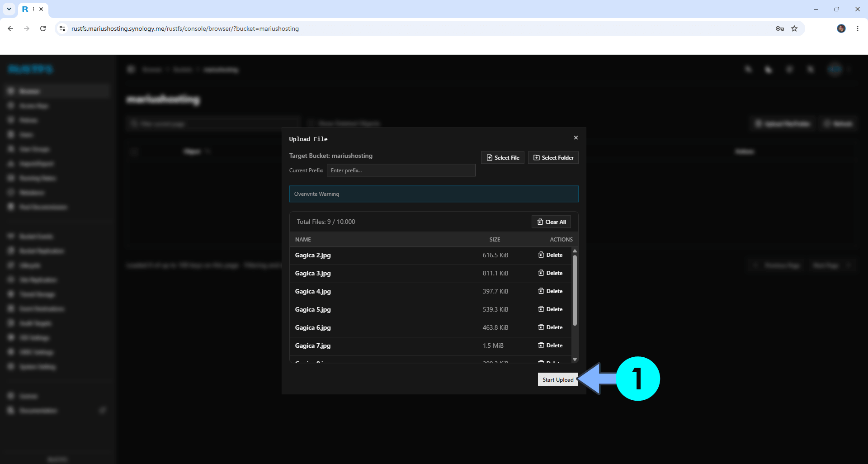Viewport: 868px width, 464px height.
Task: Click the 539.3 KiB size value
Action: point(495,309)
